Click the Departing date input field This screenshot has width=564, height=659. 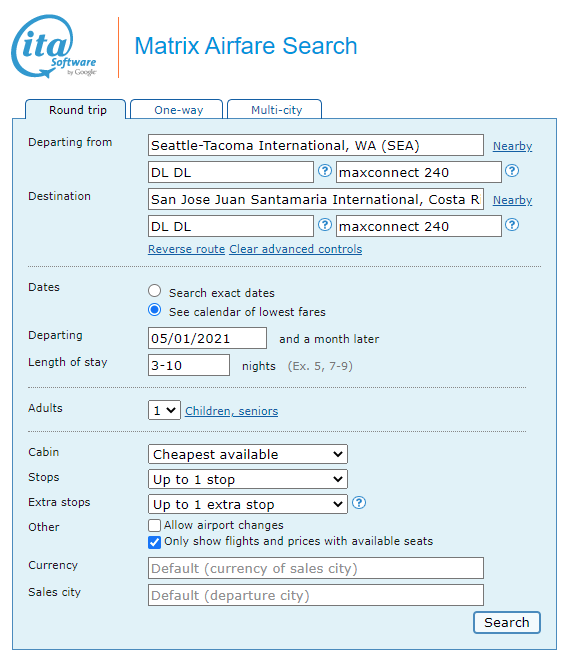point(207,338)
